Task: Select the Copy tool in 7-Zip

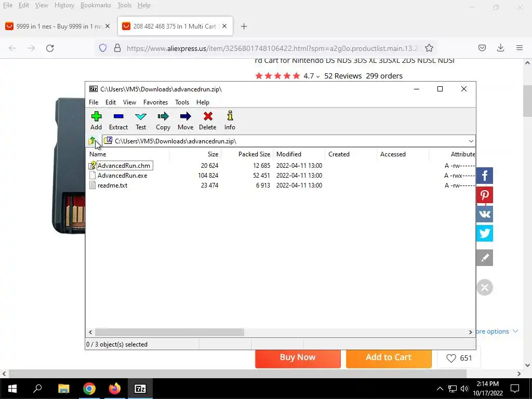Action: 163,121
